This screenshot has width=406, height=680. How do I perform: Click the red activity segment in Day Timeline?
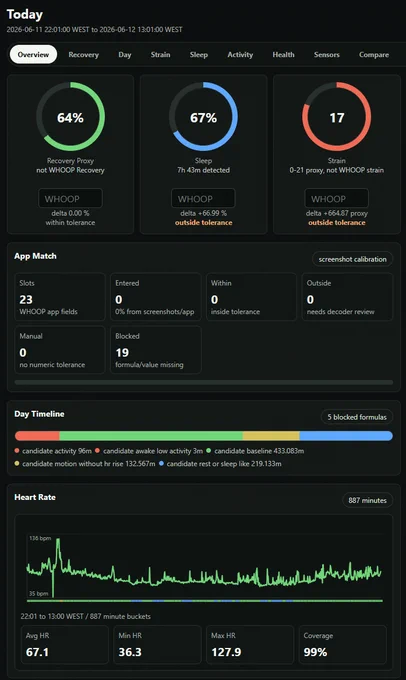click(x=37, y=436)
